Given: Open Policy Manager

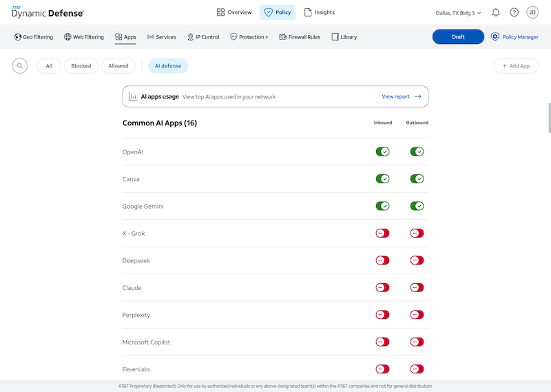Looking at the screenshot, I should [x=514, y=37].
